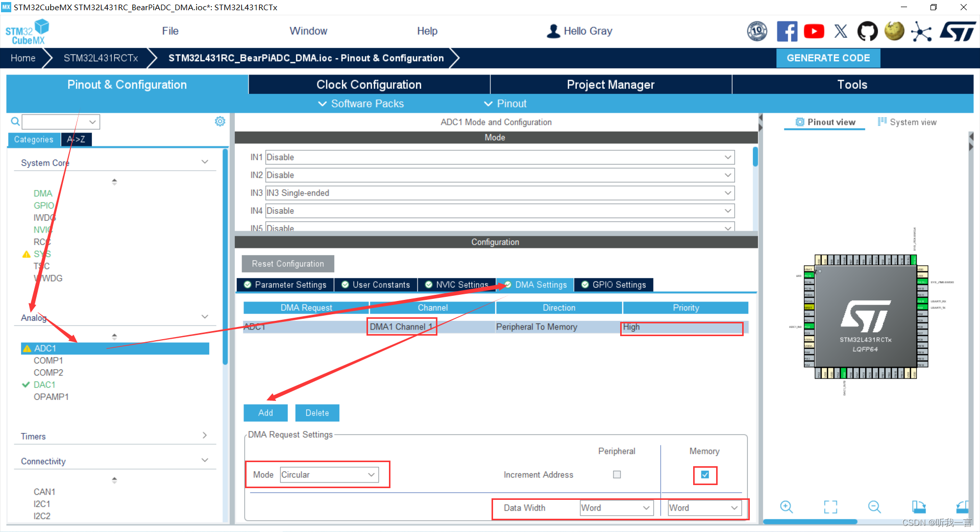The width and height of the screenshot is (980, 532).
Task: Switch to Clock Configuration tab
Action: [369, 85]
